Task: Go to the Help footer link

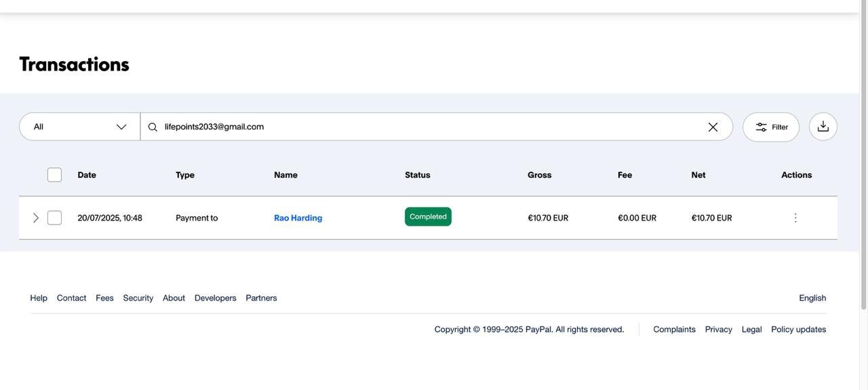Action: tap(39, 298)
